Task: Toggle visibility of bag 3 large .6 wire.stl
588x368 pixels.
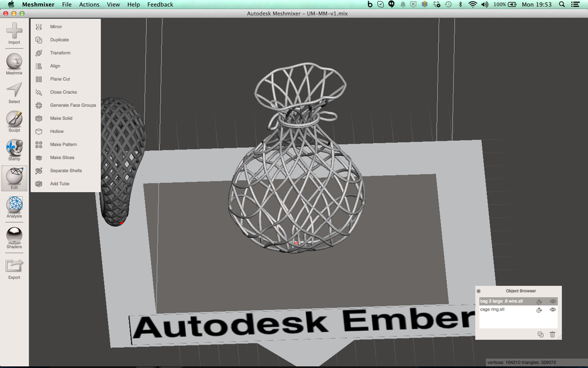Action: coord(553,301)
